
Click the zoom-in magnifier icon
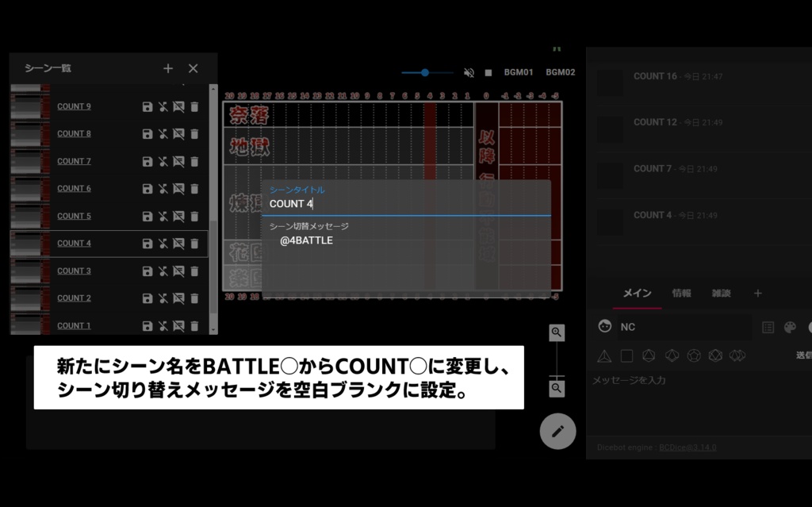[x=556, y=332]
